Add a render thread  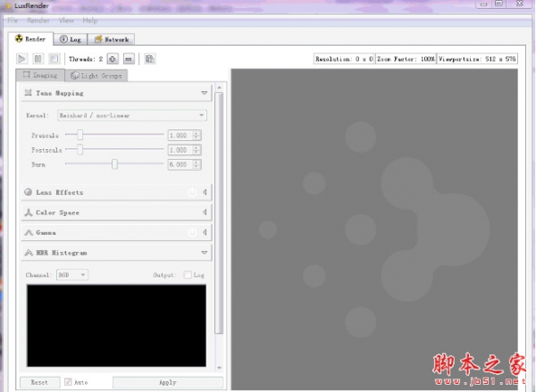tap(113, 59)
